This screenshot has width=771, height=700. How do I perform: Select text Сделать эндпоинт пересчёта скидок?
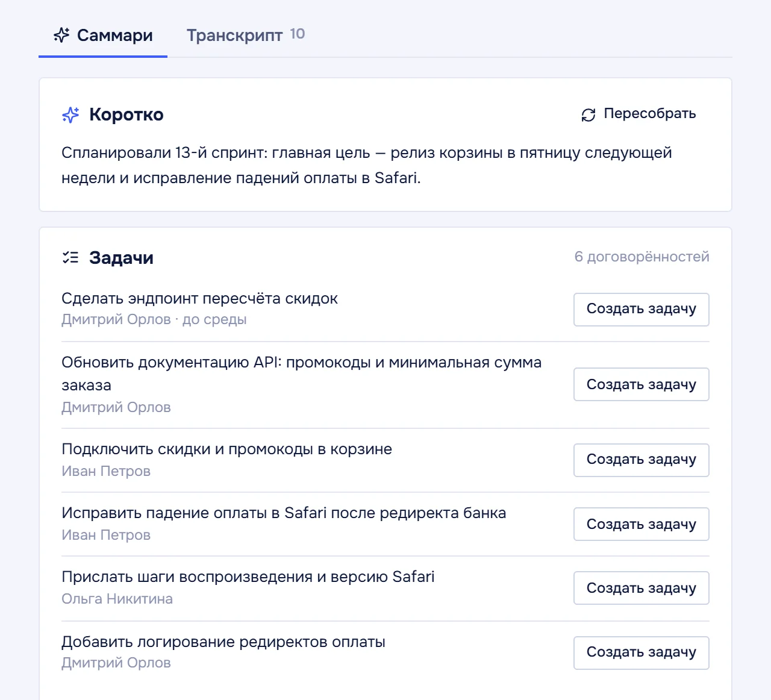(199, 298)
